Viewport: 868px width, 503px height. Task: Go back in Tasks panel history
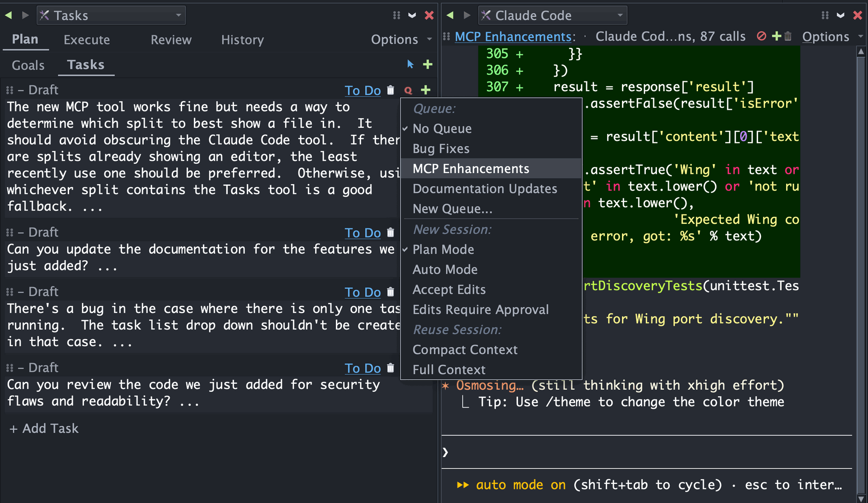8,15
